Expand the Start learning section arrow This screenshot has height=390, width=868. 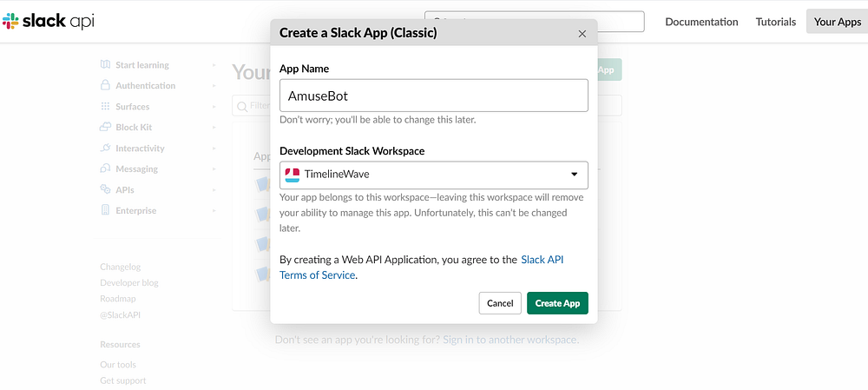click(214, 65)
